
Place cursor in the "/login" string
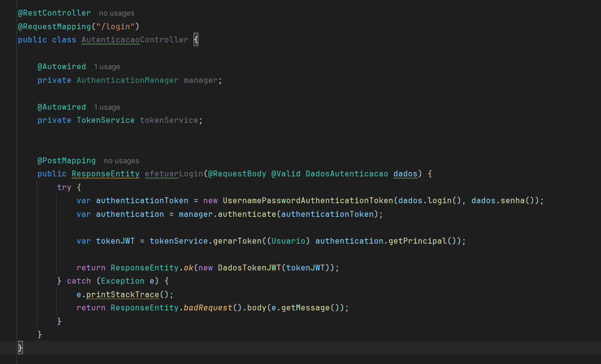[x=115, y=26]
